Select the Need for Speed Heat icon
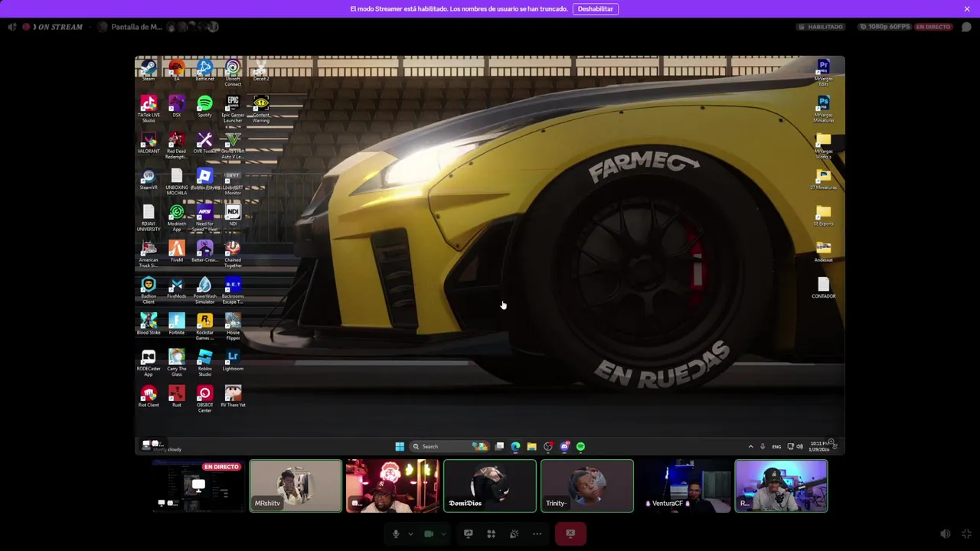The width and height of the screenshot is (980, 551). 204,217
